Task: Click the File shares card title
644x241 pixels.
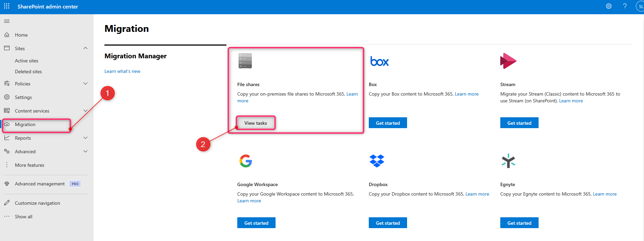Action: click(248, 84)
